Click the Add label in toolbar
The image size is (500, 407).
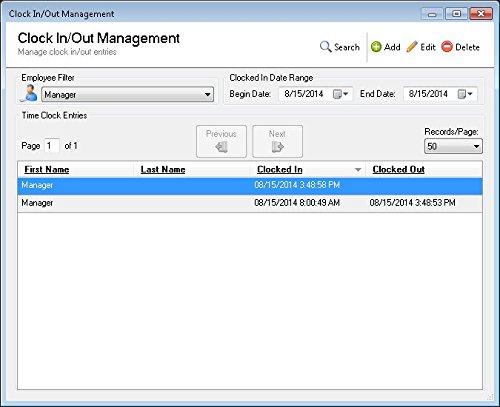pos(392,47)
